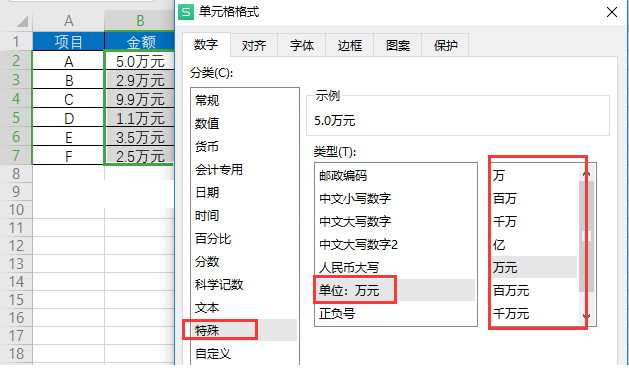
Task: Select the 日期 category
Action: click(245, 192)
